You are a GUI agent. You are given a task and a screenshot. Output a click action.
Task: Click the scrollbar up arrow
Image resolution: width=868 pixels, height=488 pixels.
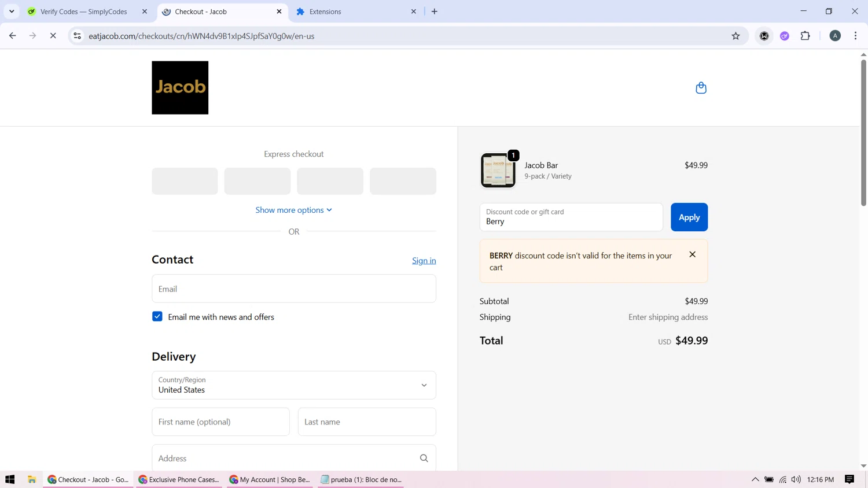[x=863, y=54]
